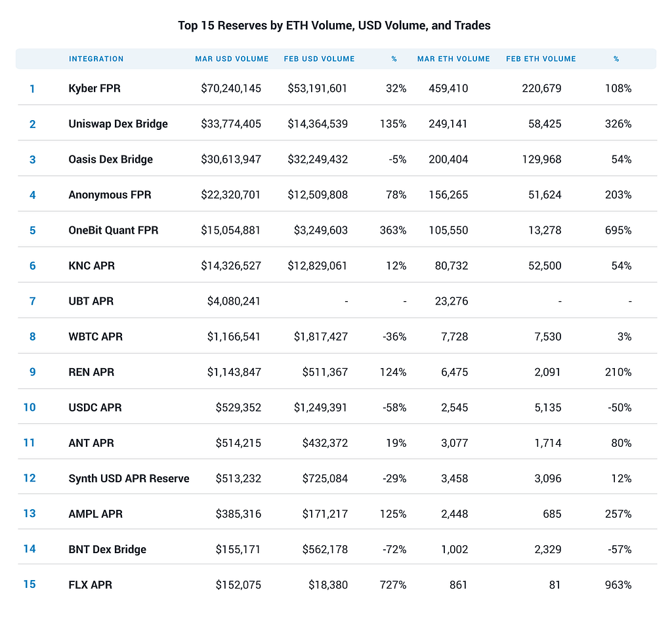
Task: Click the 108% ETH change value
Action: [x=618, y=89]
